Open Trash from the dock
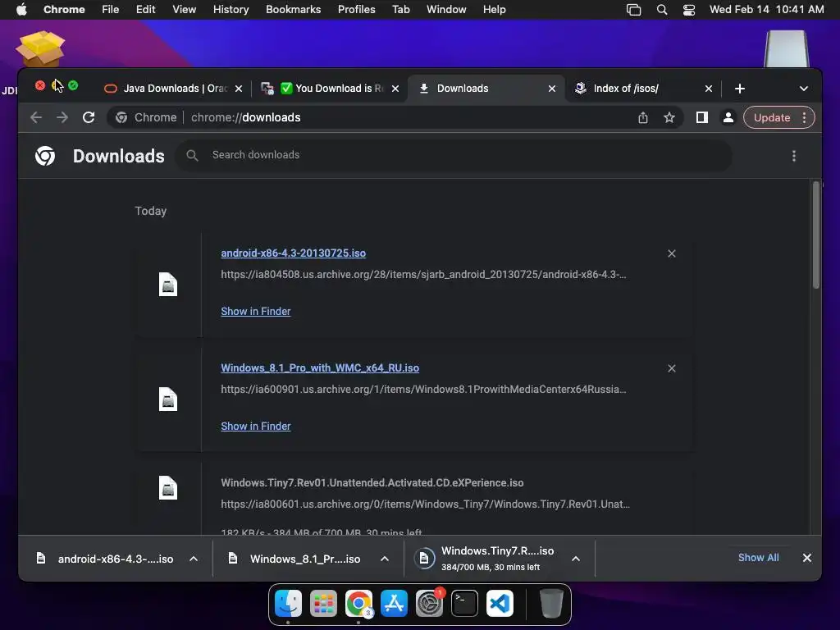This screenshot has width=840, height=630. pyautogui.click(x=551, y=604)
